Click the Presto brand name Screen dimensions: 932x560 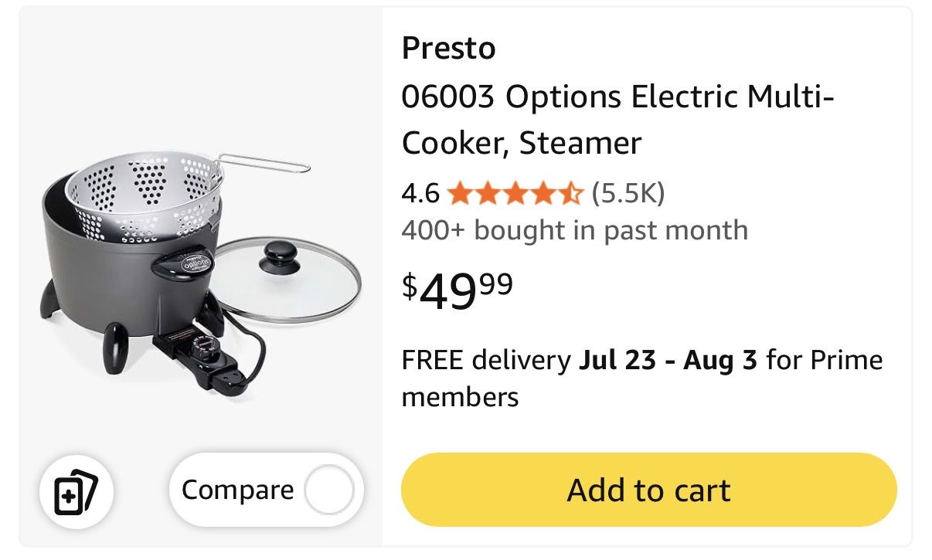click(x=448, y=49)
